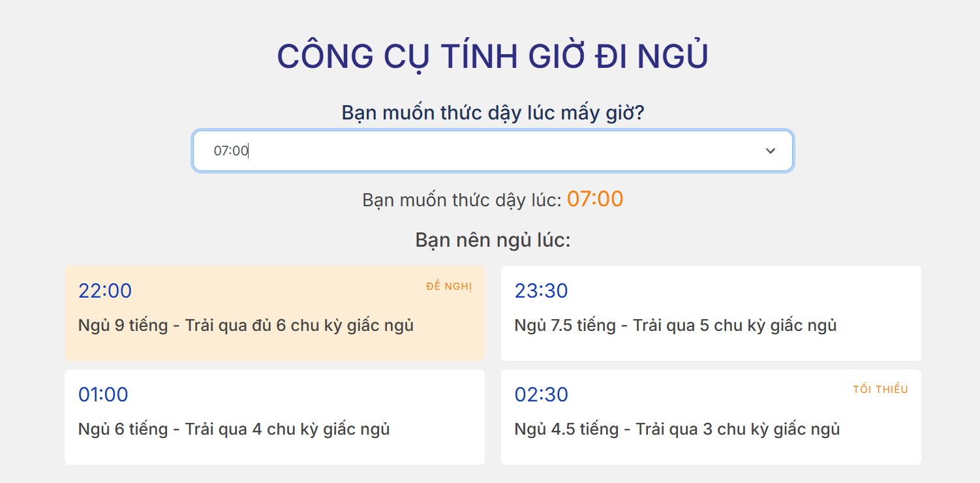
Task: Select the 02:30 bedtime
Action: (x=541, y=395)
